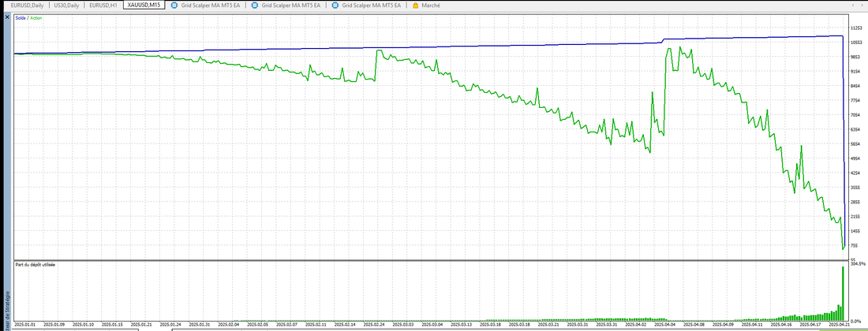Click the 2025.03.13 date label
868x331 pixels.
pyautogui.click(x=462, y=325)
